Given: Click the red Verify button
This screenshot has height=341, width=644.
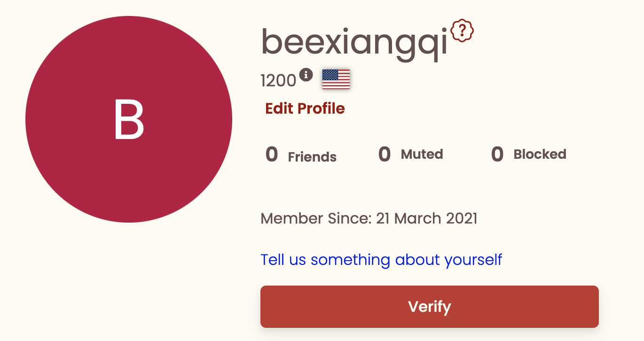Looking at the screenshot, I should pyautogui.click(x=430, y=307).
